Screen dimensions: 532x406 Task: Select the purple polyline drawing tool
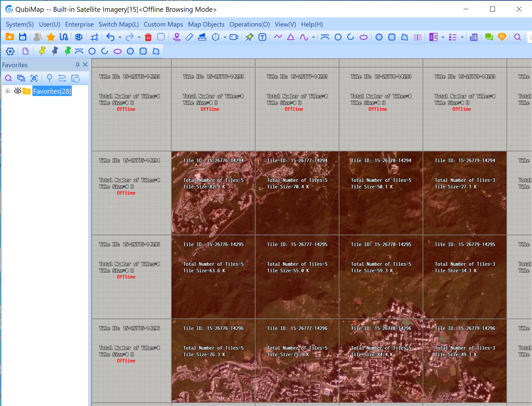[278, 37]
